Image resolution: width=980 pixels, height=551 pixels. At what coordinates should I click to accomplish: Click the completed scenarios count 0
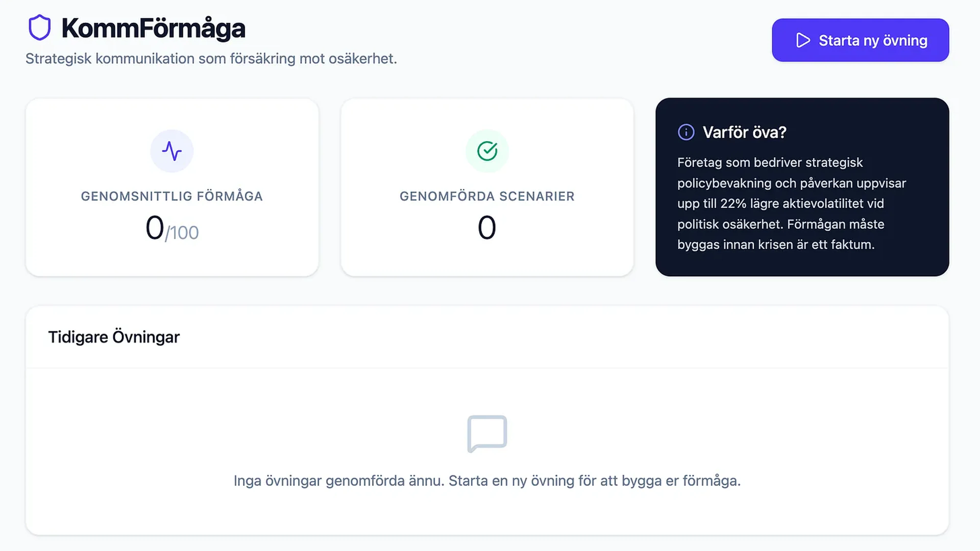[x=487, y=228]
